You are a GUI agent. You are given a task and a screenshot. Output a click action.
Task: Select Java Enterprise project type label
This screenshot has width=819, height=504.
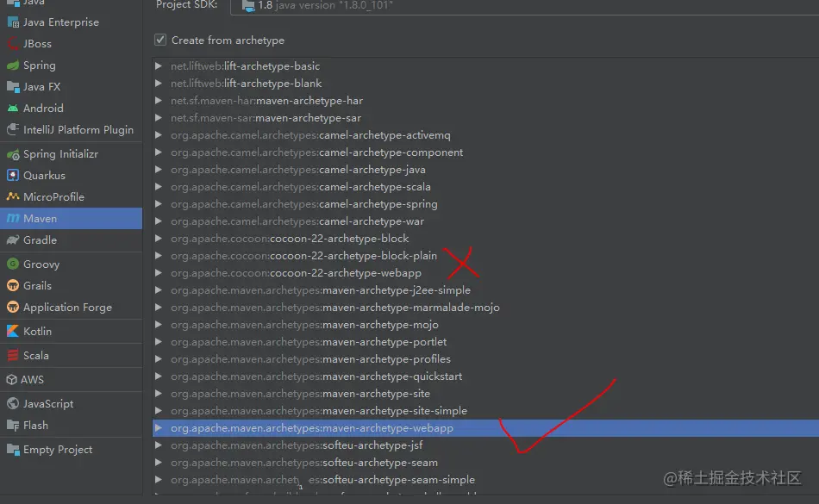pos(60,22)
